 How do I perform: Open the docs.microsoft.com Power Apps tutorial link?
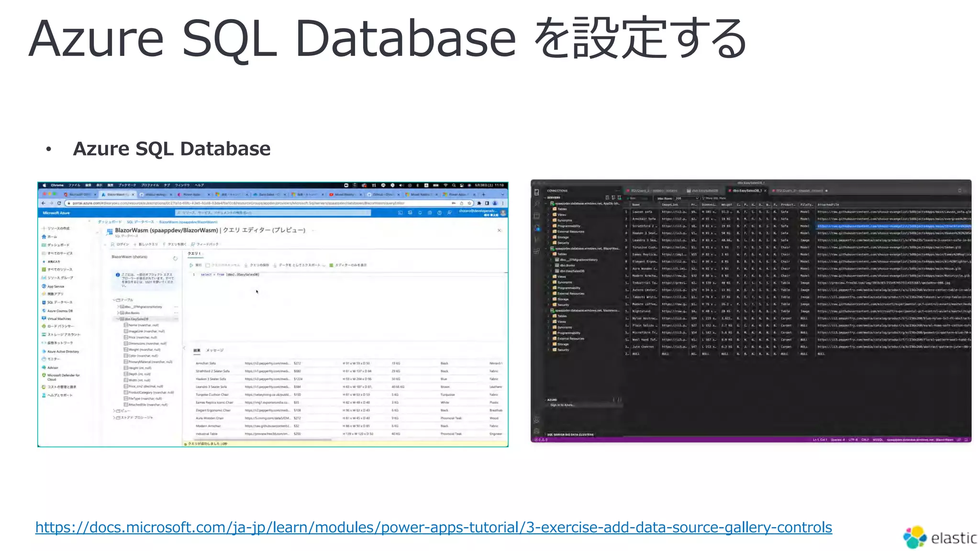pyautogui.click(x=434, y=527)
